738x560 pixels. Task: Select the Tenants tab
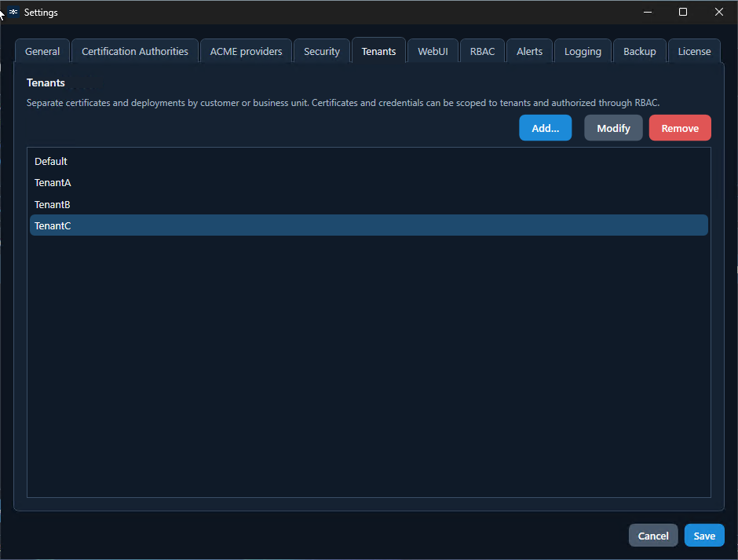coord(378,50)
